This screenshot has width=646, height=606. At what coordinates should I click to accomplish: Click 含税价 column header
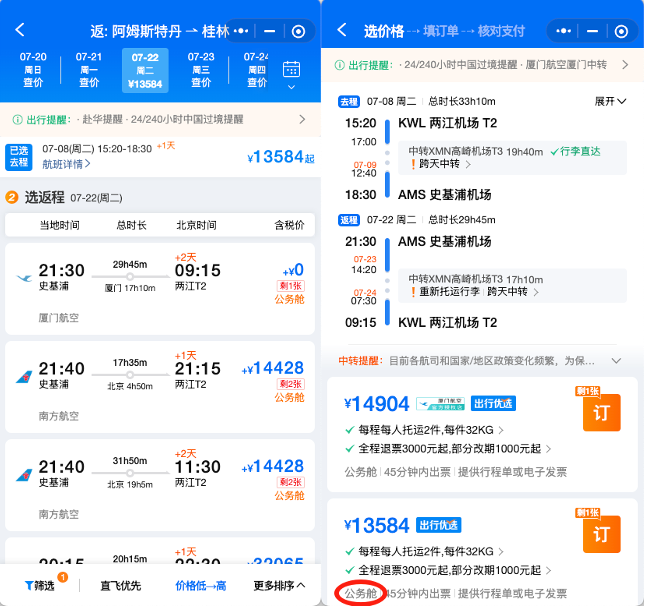(290, 225)
